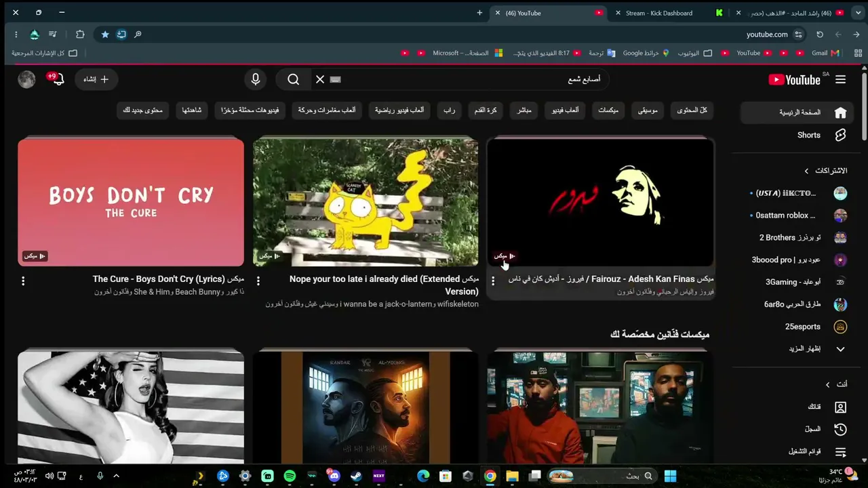Viewport: 868px width, 488px height.
Task: Reload the page in Chrome
Action: point(820,35)
